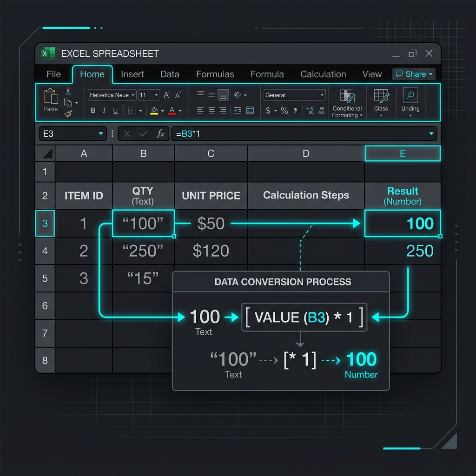Click the Uriding magnifier icon

coord(410,95)
